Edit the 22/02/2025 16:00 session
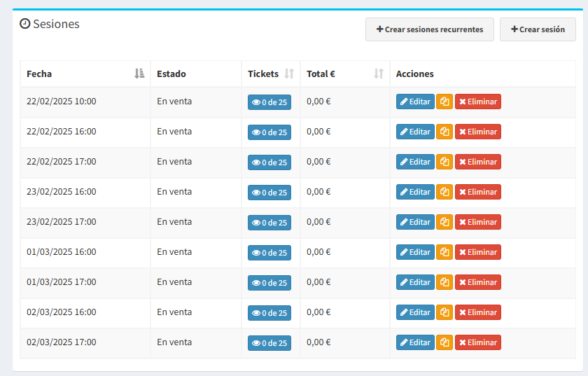 click(x=415, y=132)
